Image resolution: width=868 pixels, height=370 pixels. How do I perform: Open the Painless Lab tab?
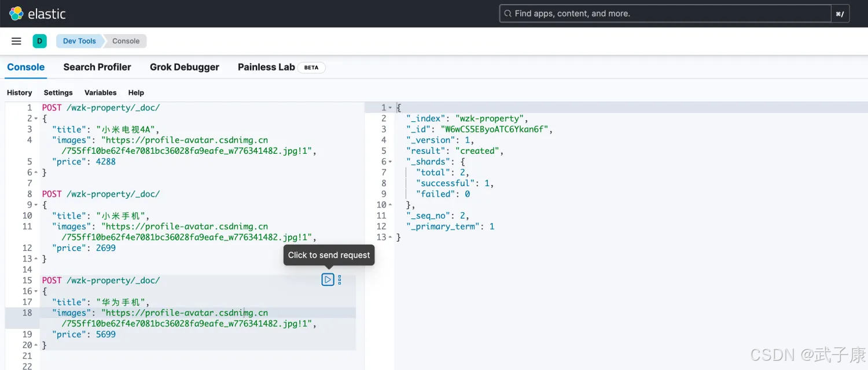click(266, 67)
